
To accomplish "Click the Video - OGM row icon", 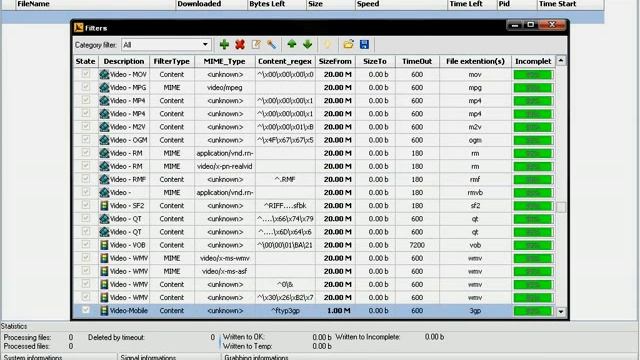I will point(104,140).
